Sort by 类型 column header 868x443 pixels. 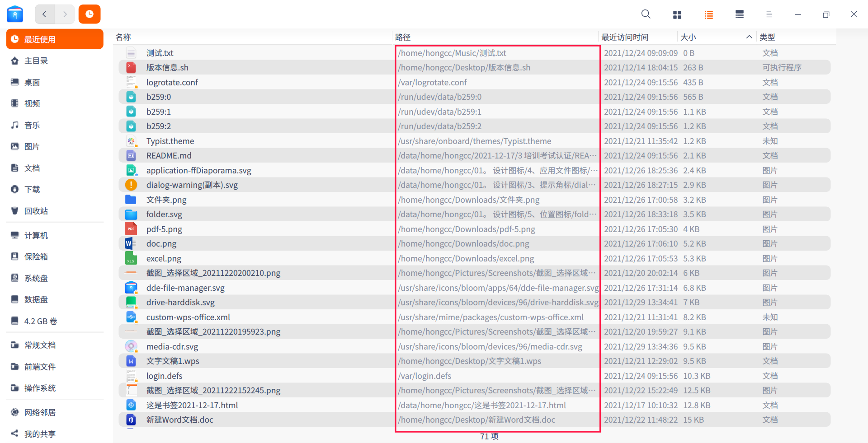[796, 37]
